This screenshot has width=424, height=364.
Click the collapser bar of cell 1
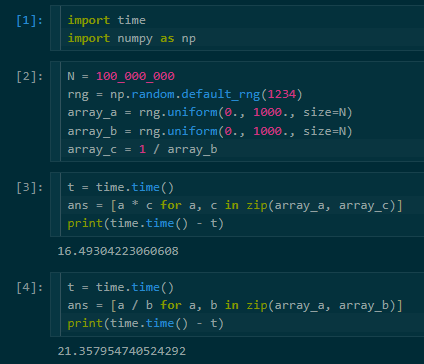point(55,28)
